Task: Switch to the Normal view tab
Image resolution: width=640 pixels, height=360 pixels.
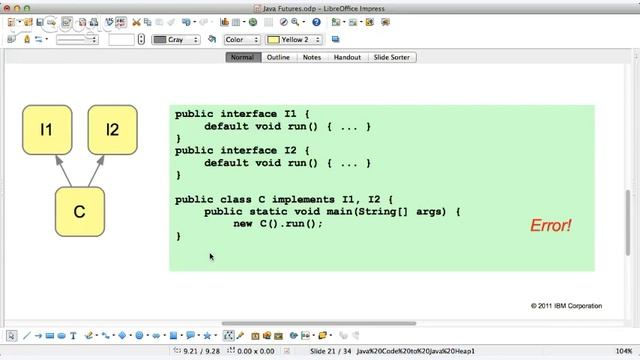Action: (x=243, y=57)
